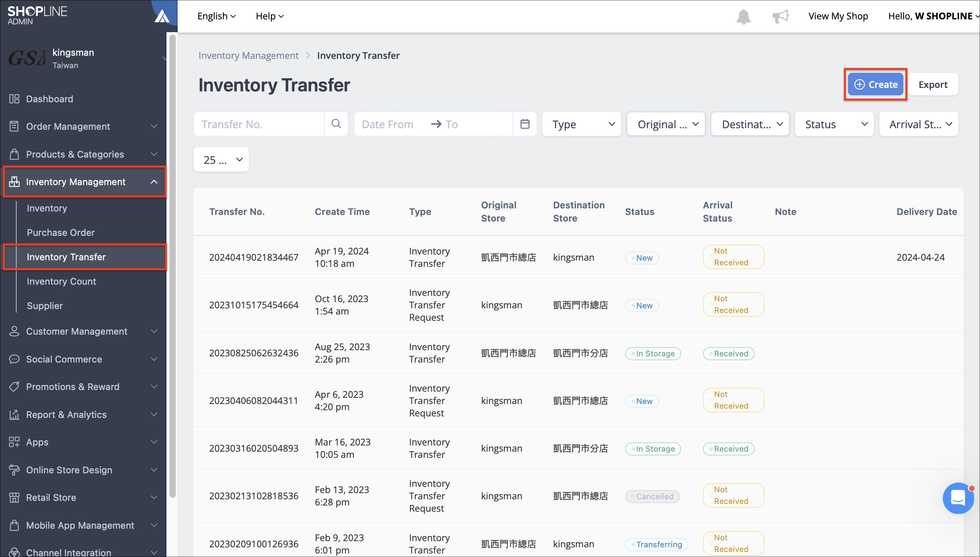Click the Dashboard sidebar icon
Image resolution: width=980 pixels, height=557 pixels.
click(x=14, y=99)
